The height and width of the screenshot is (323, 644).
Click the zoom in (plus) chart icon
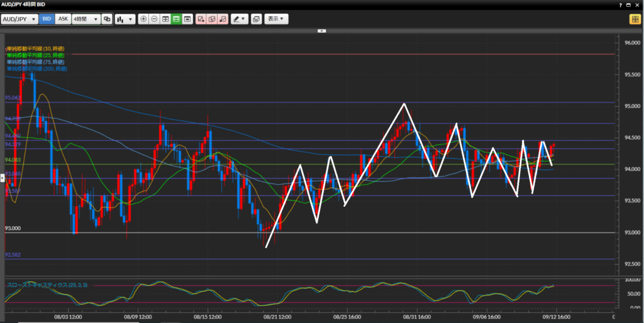(x=143, y=19)
